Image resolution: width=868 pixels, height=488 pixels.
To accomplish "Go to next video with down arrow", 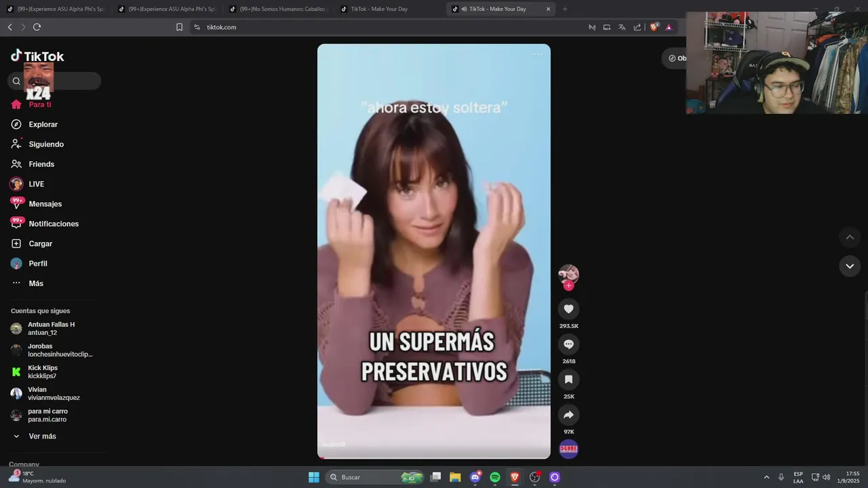I will 850,266.
